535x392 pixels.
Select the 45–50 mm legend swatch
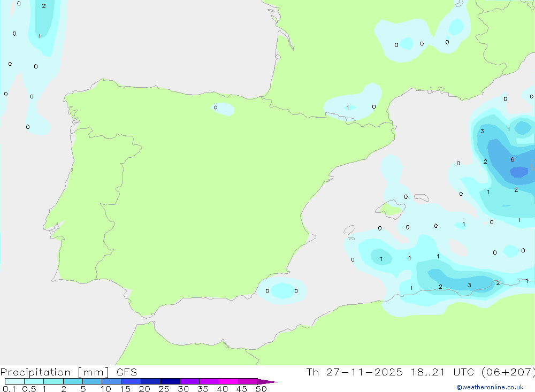coord(248,381)
